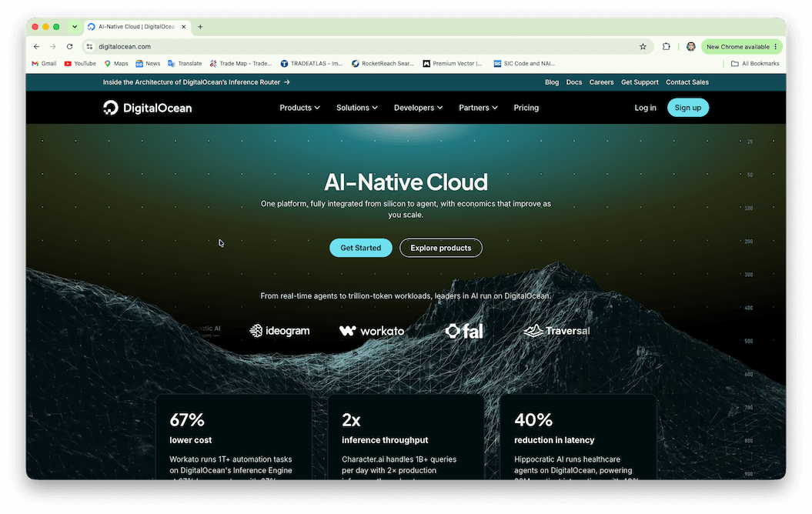Expand the Products menu
This screenshot has height=514, width=812.
pyautogui.click(x=300, y=108)
